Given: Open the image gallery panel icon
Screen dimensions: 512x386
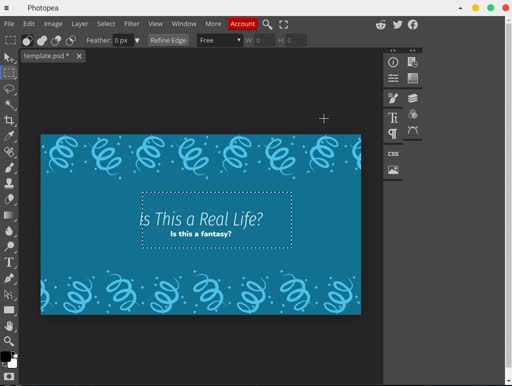Looking at the screenshot, I should pos(393,170).
